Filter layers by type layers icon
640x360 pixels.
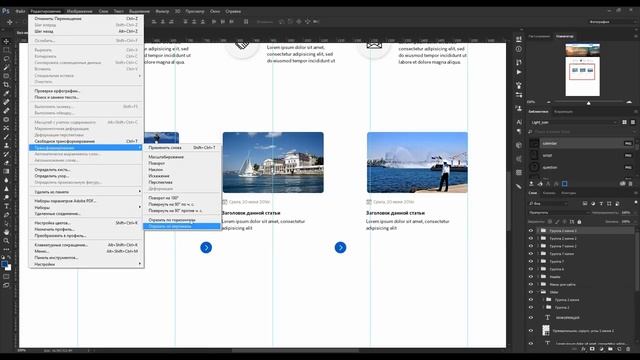601,203
